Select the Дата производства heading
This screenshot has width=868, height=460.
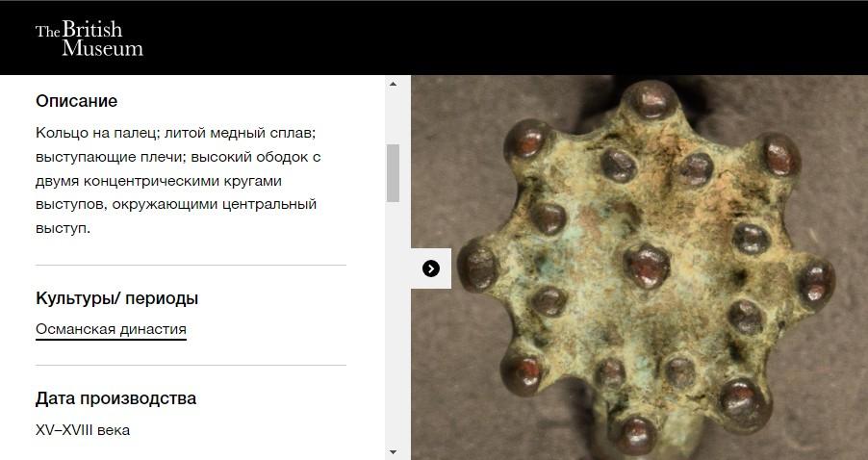[115, 398]
